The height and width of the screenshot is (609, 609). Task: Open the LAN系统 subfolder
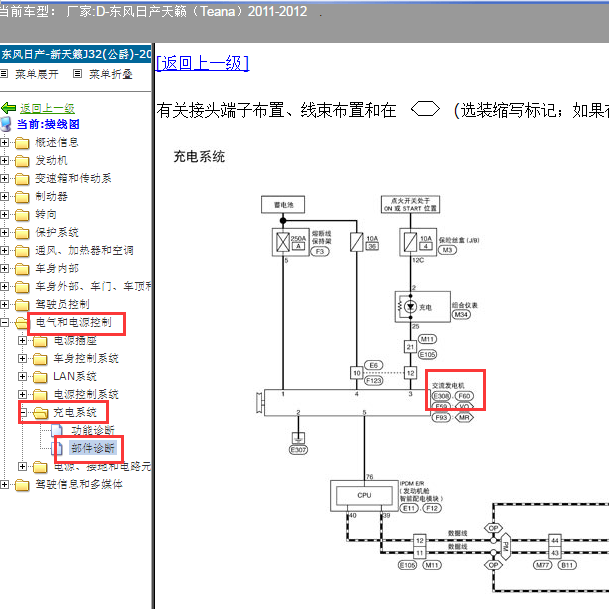click(x=75, y=376)
